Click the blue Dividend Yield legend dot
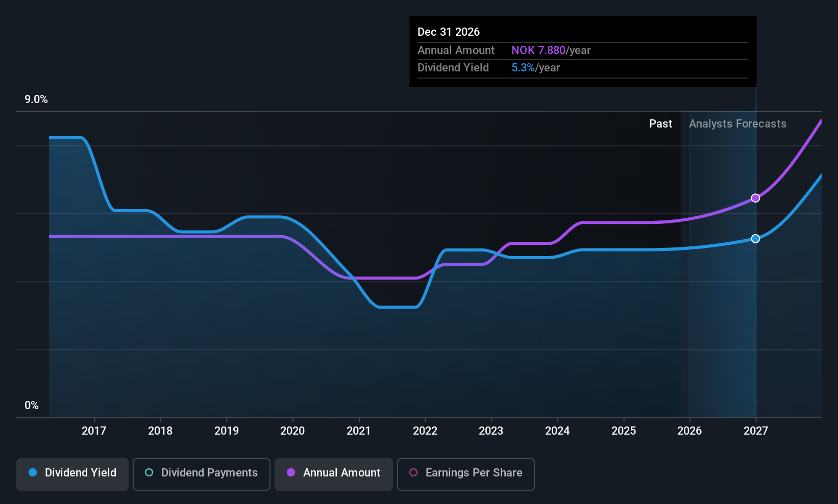The width and height of the screenshot is (838, 504). (33, 473)
